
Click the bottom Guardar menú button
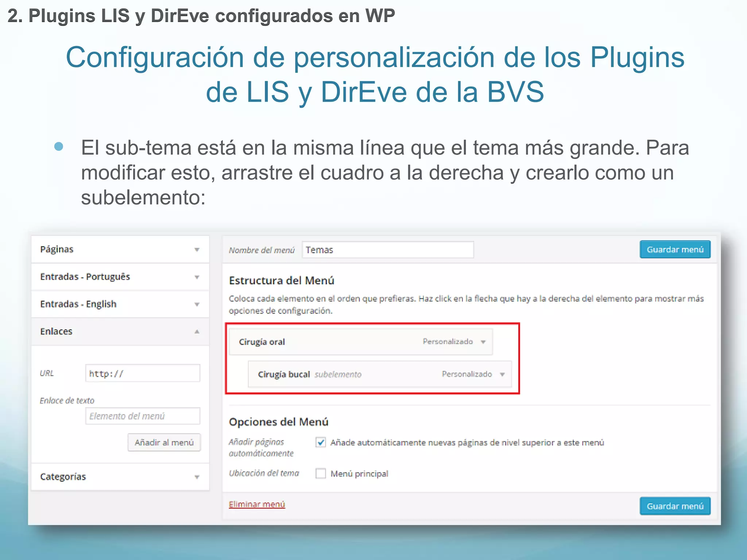pyautogui.click(x=675, y=506)
